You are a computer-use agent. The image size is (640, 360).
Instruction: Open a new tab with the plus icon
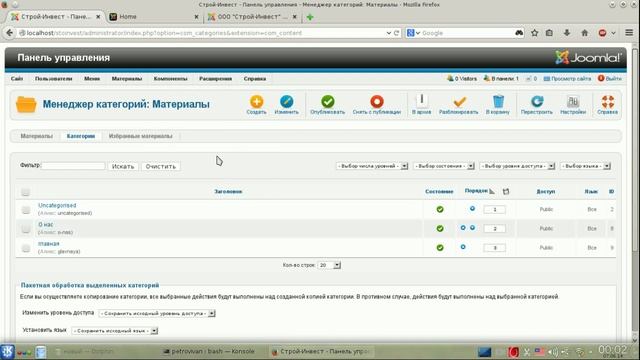(x=310, y=17)
